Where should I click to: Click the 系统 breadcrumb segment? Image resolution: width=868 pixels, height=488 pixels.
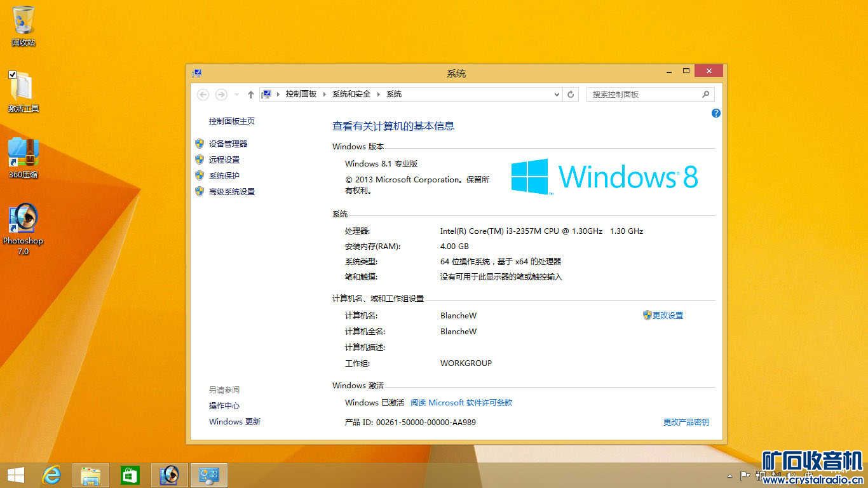394,94
